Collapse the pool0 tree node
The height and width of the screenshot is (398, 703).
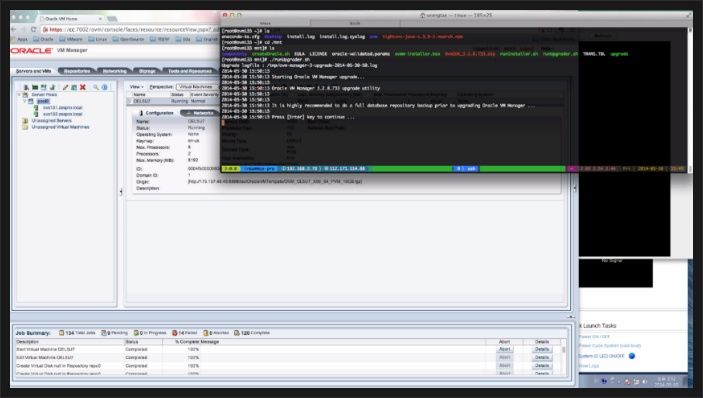click(25, 101)
